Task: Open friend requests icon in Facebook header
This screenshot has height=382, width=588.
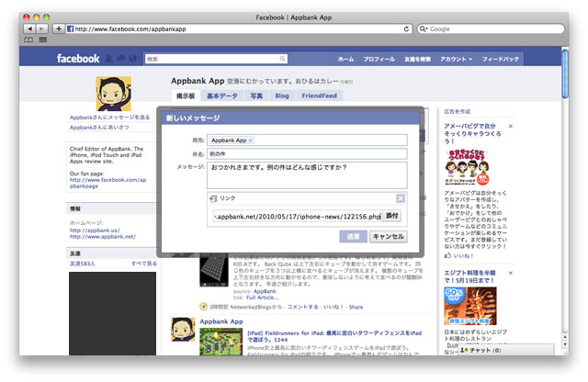Action: click(x=109, y=59)
